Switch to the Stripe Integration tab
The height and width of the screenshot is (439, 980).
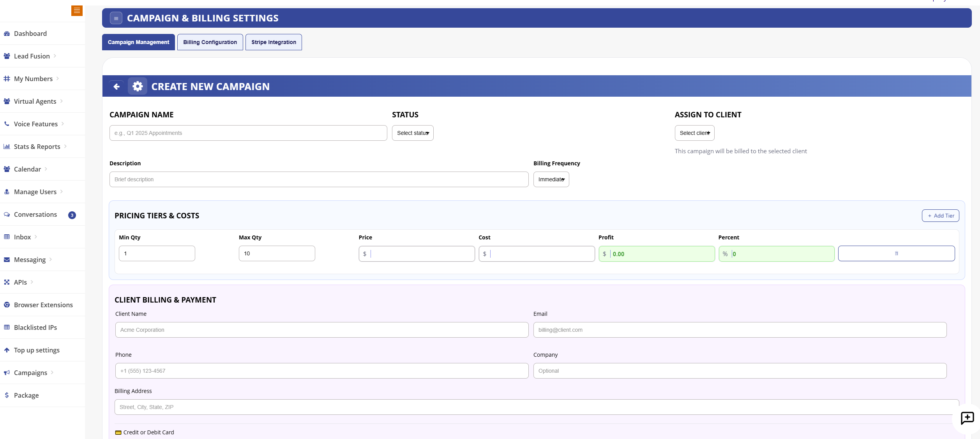[x=273, y=42]
